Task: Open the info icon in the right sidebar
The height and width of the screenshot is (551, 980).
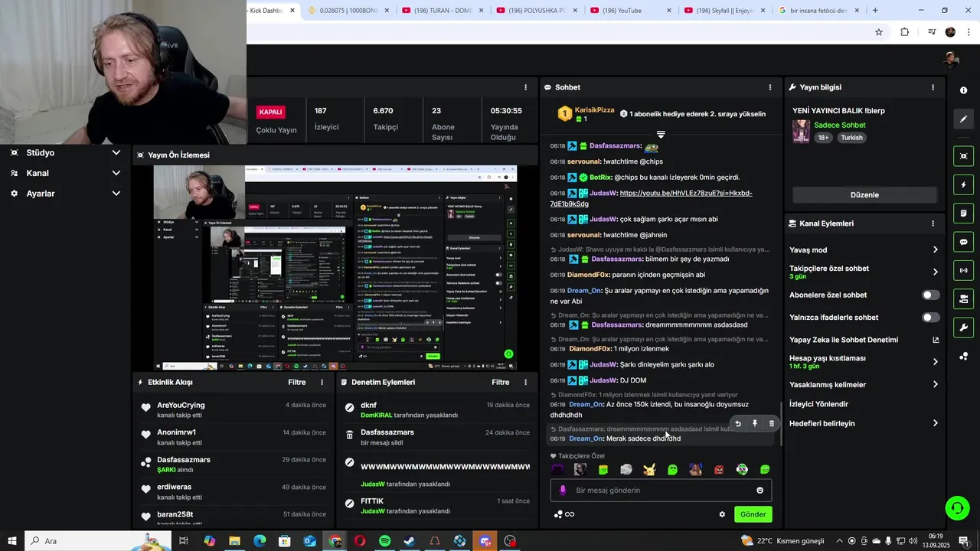Action: click(963, 90)
